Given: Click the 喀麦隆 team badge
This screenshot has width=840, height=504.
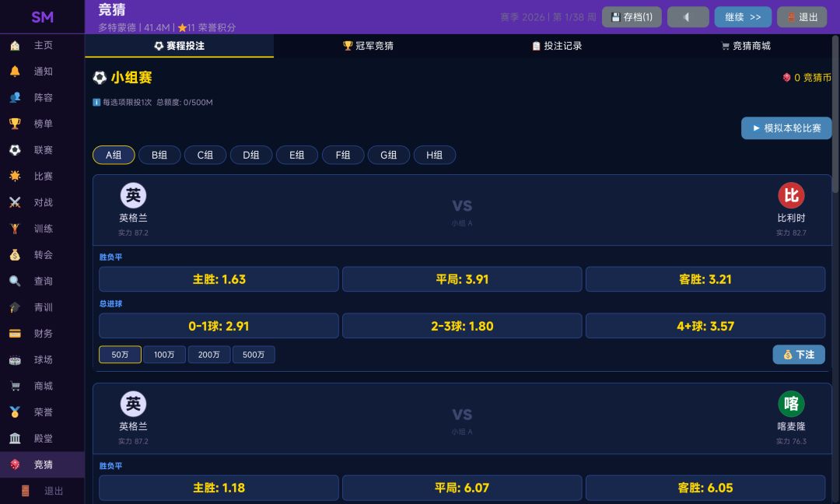Looking at the screenshot, I should click(791, 404).
